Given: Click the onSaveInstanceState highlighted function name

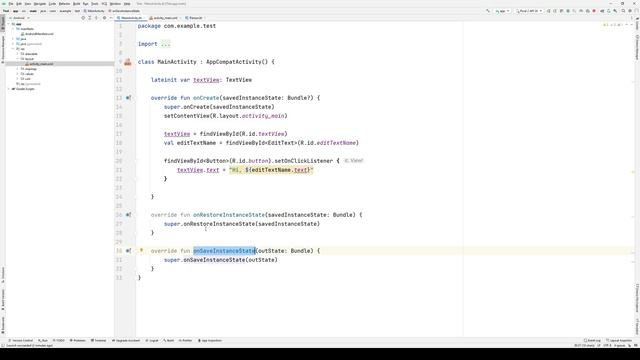Looking at the screenshot, I should pos(224,251).
